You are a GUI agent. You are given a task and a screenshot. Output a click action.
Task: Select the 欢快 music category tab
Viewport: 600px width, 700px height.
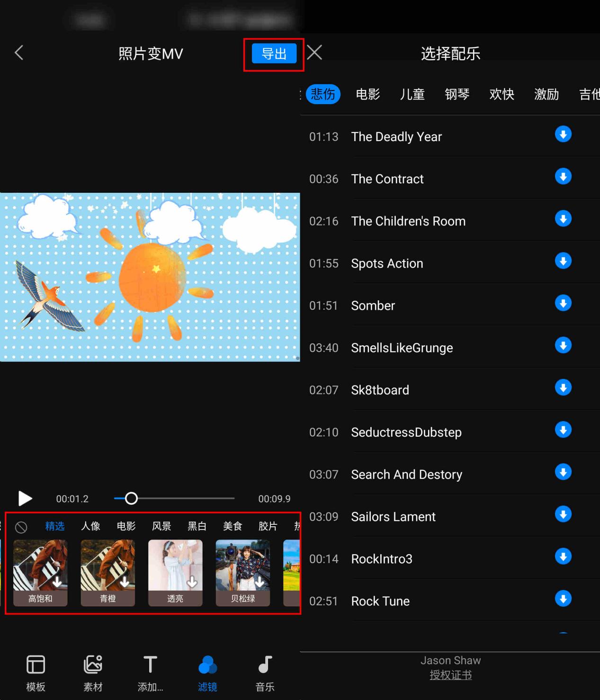(x=501, y=94)
